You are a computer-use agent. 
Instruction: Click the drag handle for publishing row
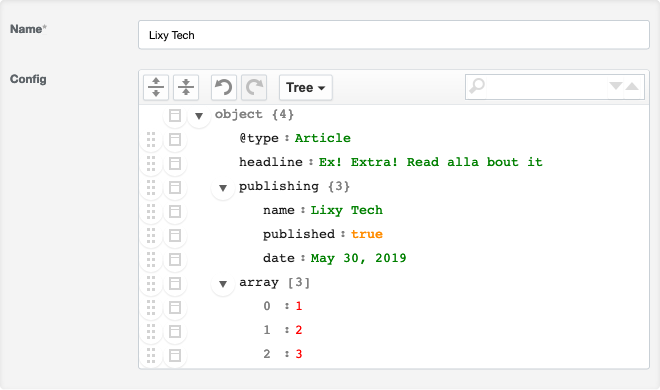[151, 187]
